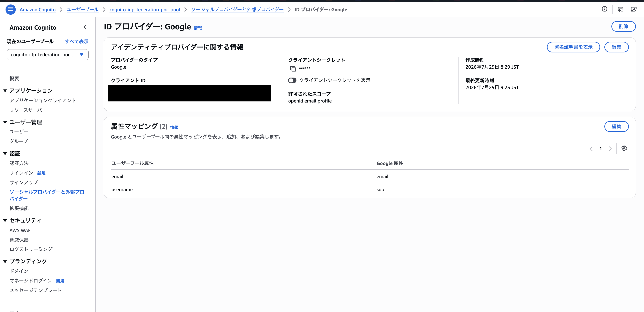Open the tutorial panel icon in top bar
This screenshot has width=644, height=312.
[x=620, y=10]
